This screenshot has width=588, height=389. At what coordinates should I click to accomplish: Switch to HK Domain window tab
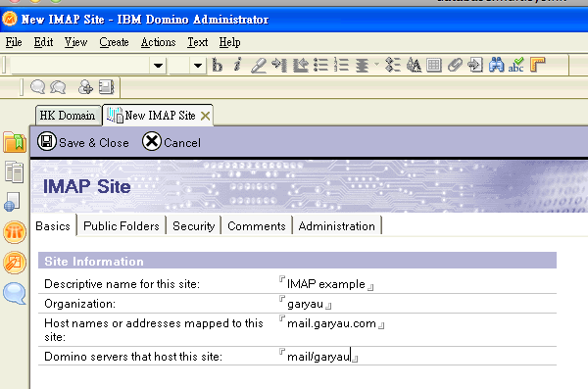[x=68, y=116]
